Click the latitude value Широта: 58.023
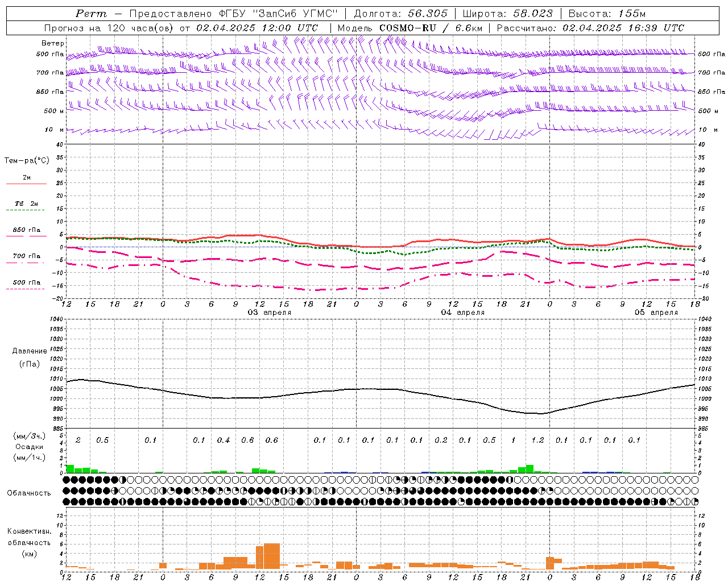The image size is (728, 582). [x=507, y=14]
